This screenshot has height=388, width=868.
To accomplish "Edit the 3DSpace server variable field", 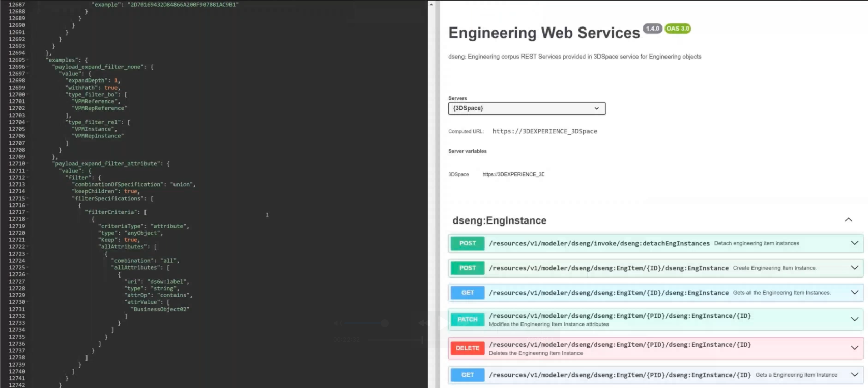I will click(x=513, y=174).
